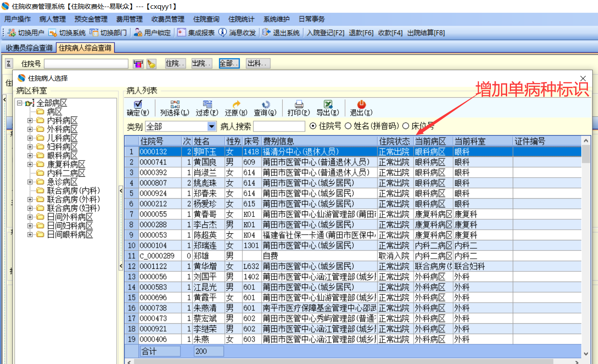Image resolution: width=598 pixels, height=364 pixels.
Task: Switch to the 收费员综合查询 tab
Action: pos(29,48)
